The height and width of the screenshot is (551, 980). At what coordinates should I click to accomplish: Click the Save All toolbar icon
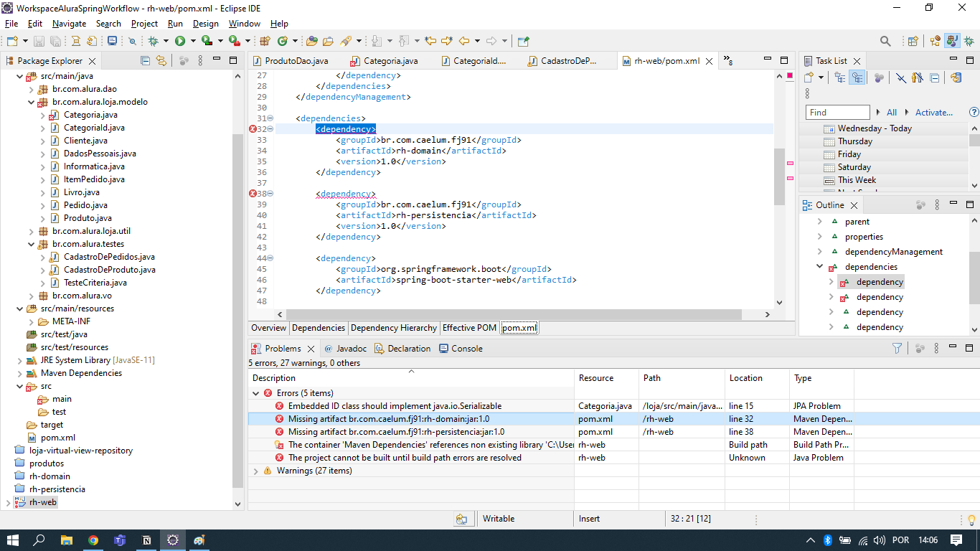(55, 42)
